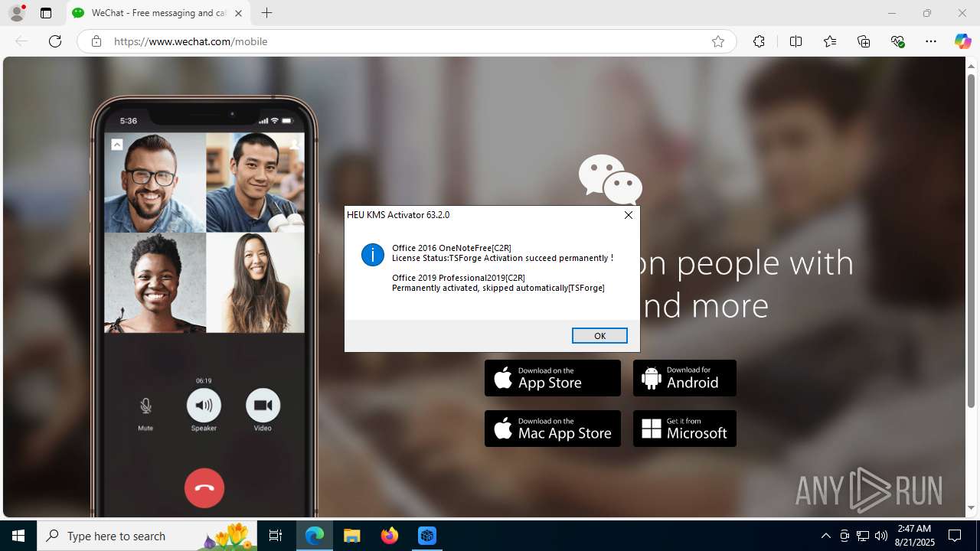Open Browser essentials icon

pyautogui.click(x=898, y=41)
